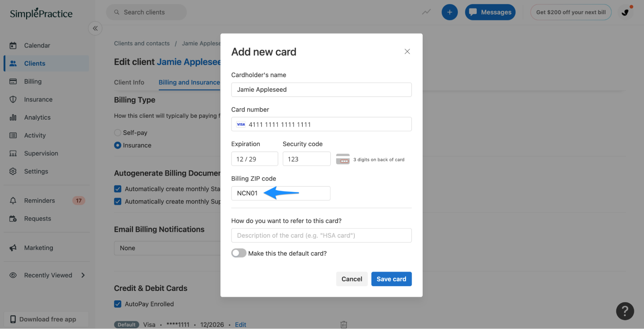Image resolution: width=644 pixels, height=329 pixels.
Task: Open the help question mark button
Action: click(x=625, y=311)
